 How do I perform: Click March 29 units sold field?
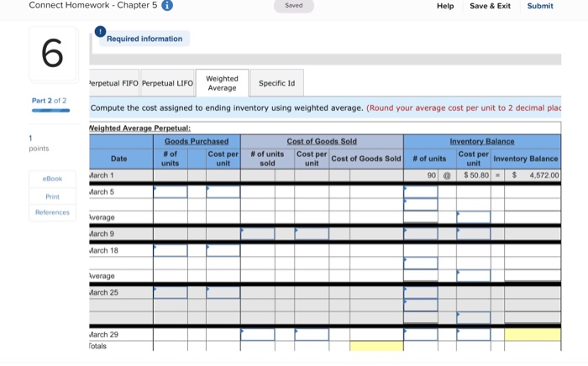pyautogui.click(x=258, y=335)
